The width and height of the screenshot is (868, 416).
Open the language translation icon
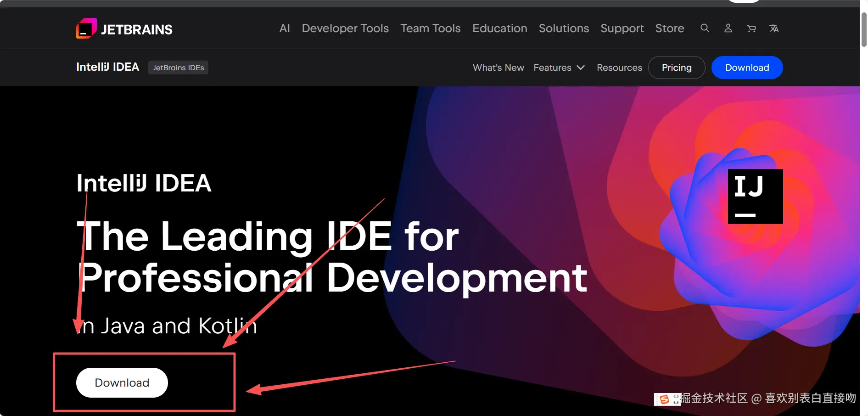click(x=774, y=28)
